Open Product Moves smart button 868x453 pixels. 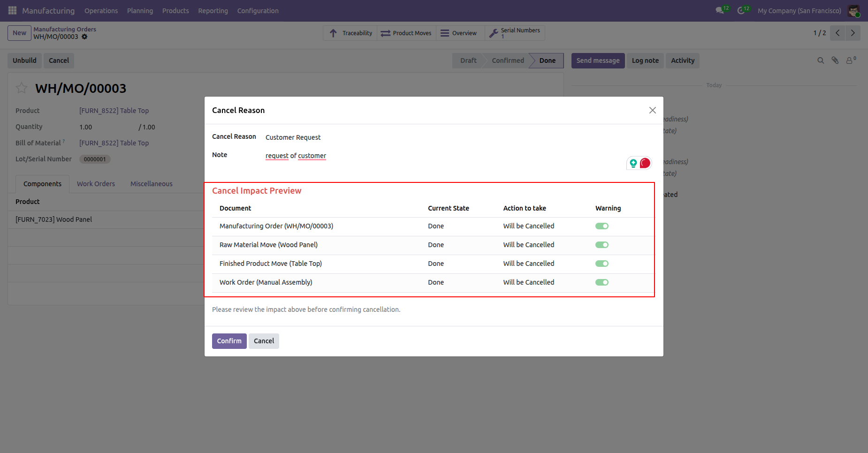point(406,33)
